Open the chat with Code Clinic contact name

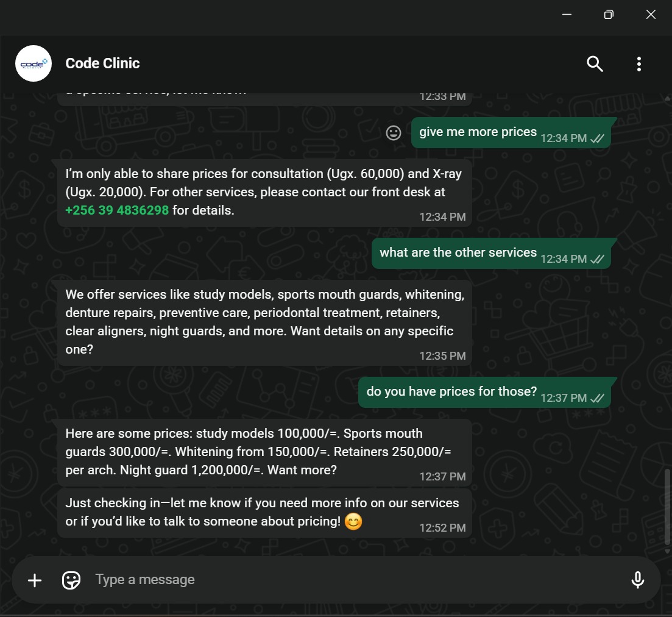click(x=102, y=63)
